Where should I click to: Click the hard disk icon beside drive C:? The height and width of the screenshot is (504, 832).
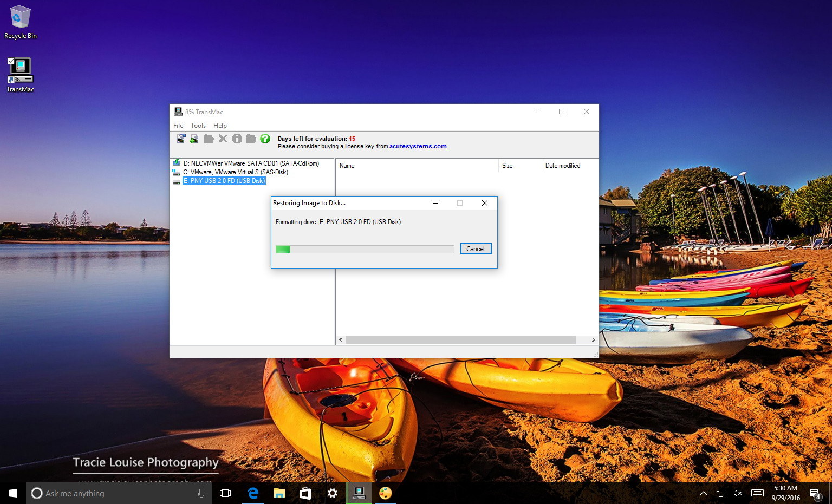tap(176, 172)
